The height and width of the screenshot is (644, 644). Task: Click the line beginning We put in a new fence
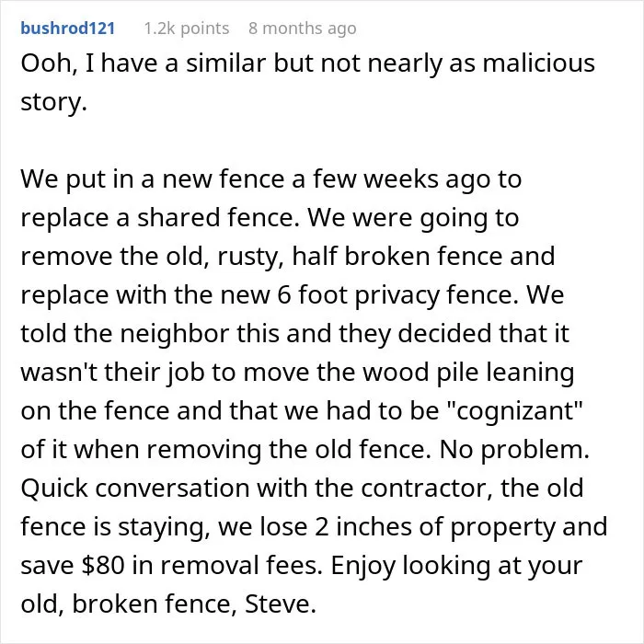271,179
